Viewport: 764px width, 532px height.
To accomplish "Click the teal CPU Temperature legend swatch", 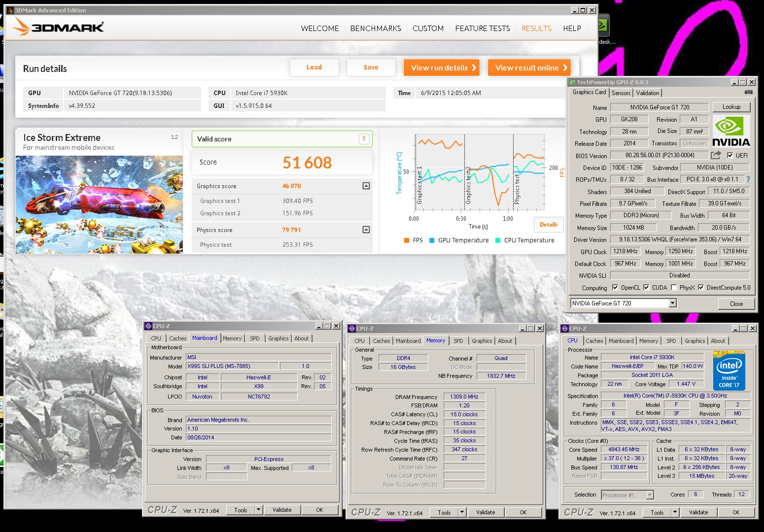I will pos(498,240).
